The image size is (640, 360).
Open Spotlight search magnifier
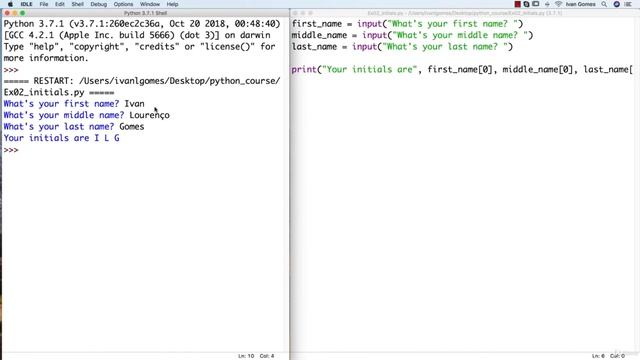click(x=604, y=4)
